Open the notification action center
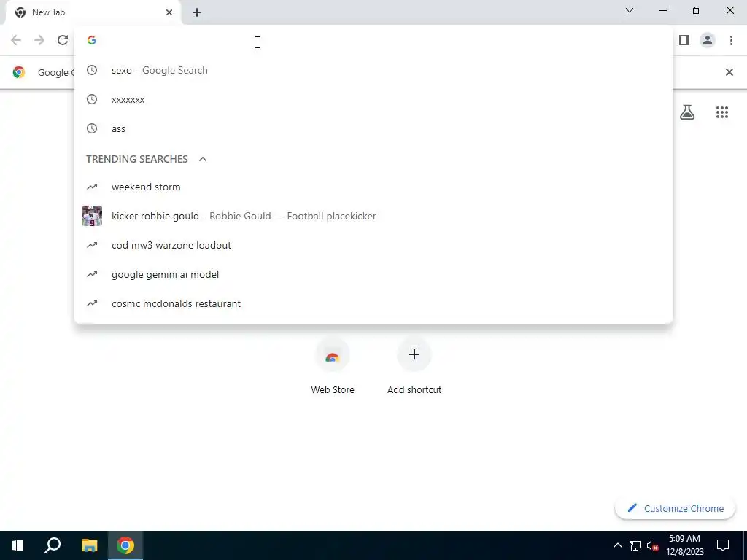 tap(723, 545)
